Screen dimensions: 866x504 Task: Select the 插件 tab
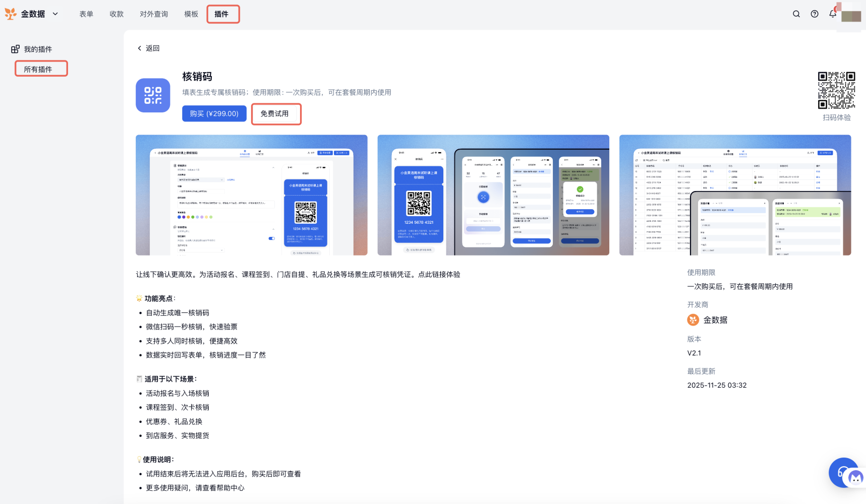click(221, 14)
